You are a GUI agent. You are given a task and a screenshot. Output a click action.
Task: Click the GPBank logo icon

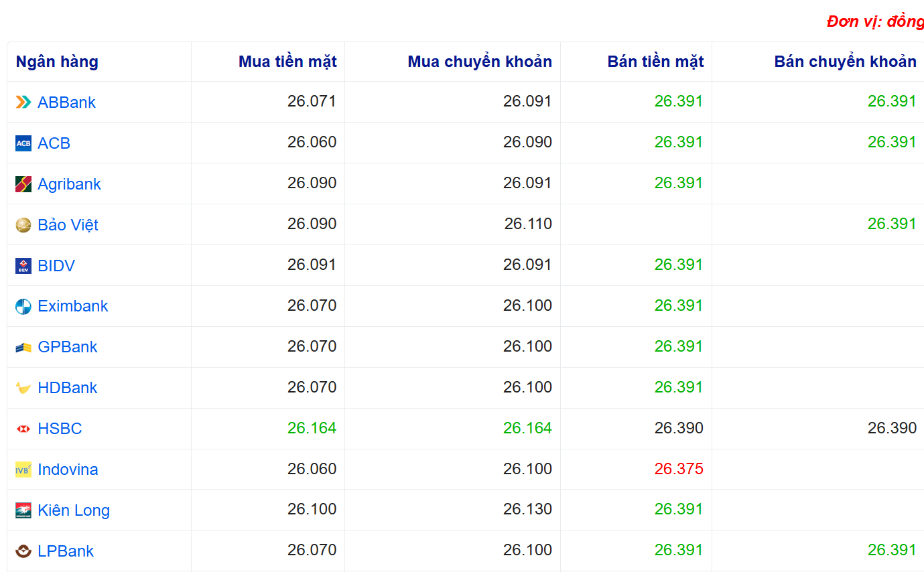[x=23, y=348]
